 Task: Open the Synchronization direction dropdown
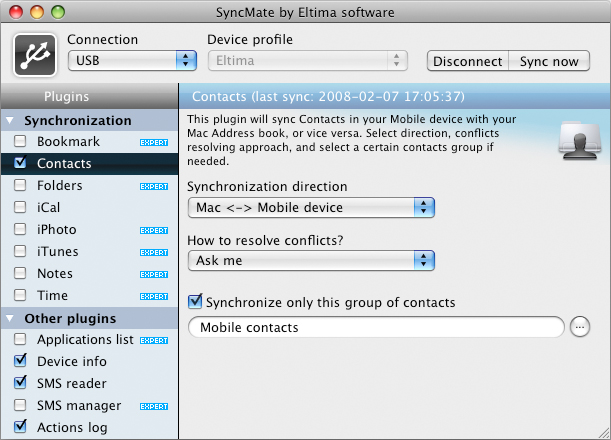311,208
